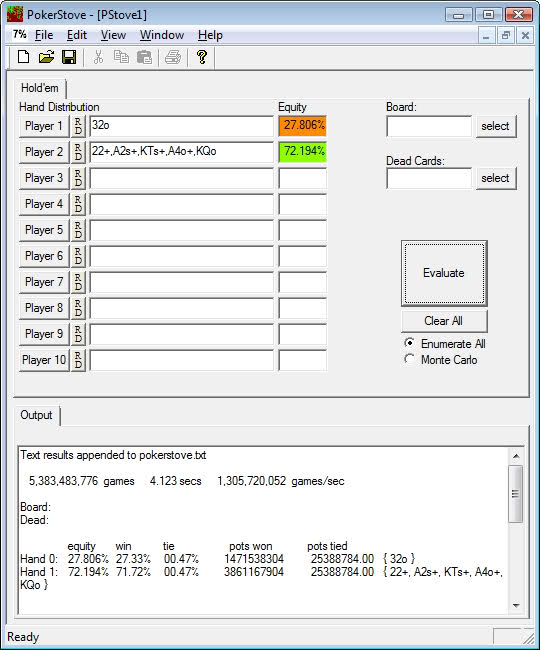Click the RD button for Player 2
The width and height of the screenshot is (540, 650).
point(78,152)
